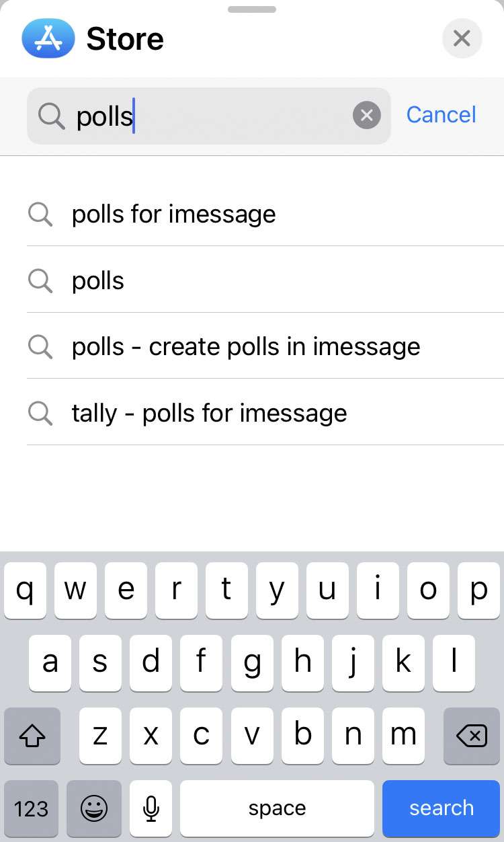504x842 pixels.
Task: Pick "tally - polls for imessage" suggestion
Action: [x=209, y=413]
